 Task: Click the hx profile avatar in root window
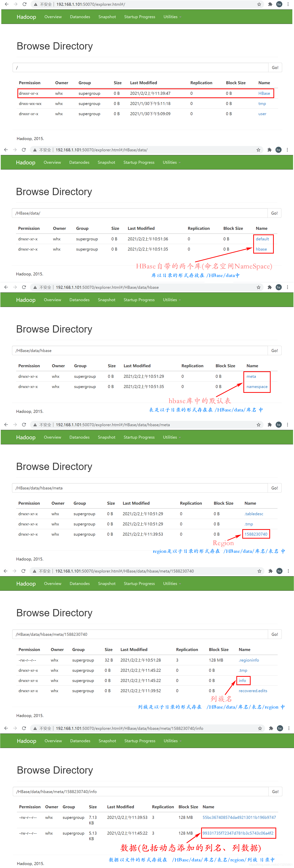[x=279, y=4]
